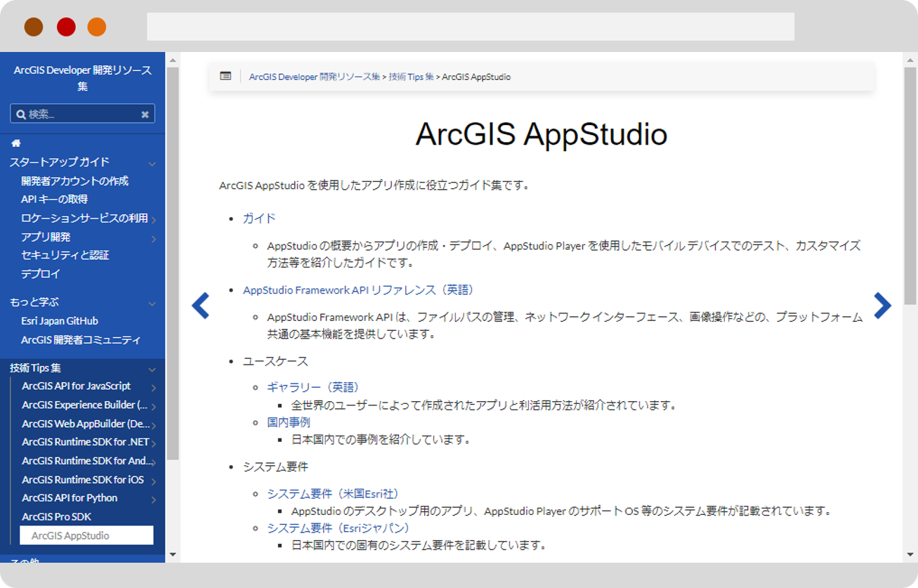This screenshot has height=588, width=918.
Task: Click the red circle window button
Action: [x=66, y=27]
